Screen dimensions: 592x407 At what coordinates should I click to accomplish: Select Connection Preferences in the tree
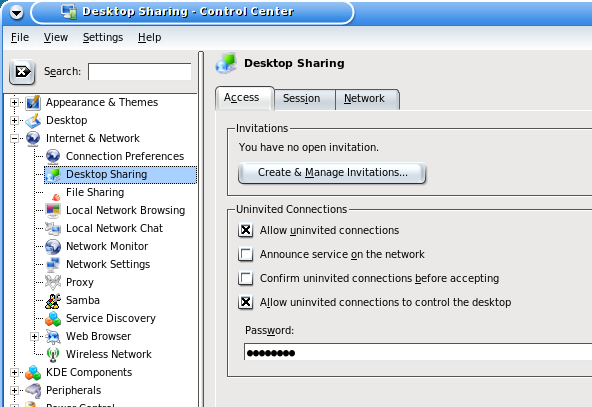tap(125, 156)
